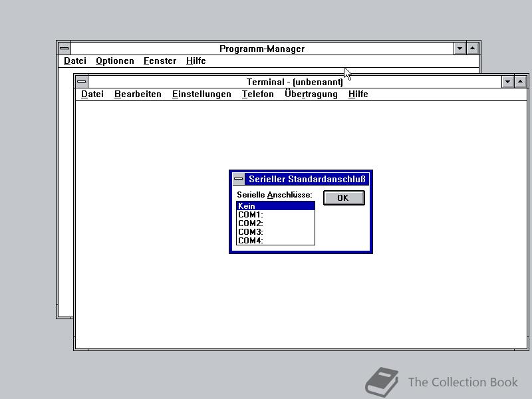Open the Einstellungen menu in Terminal
This screenshot has height=399, width=532.
point(201,94)
